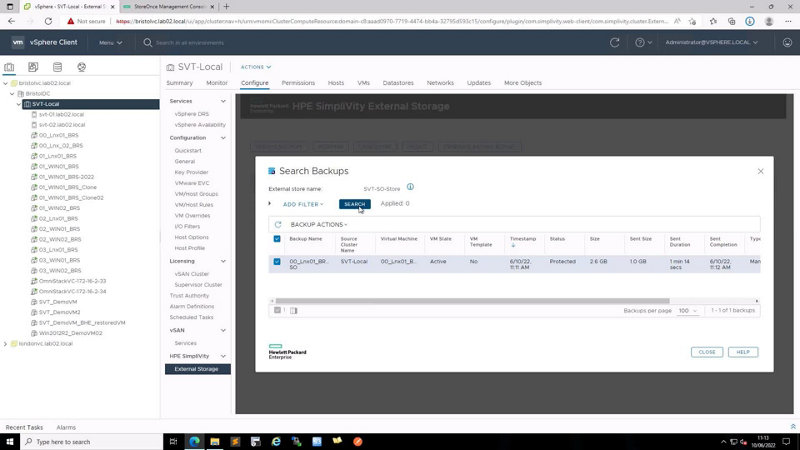Open the column chooser icon below table
The image size is (800, 450).
coord(293,310)
